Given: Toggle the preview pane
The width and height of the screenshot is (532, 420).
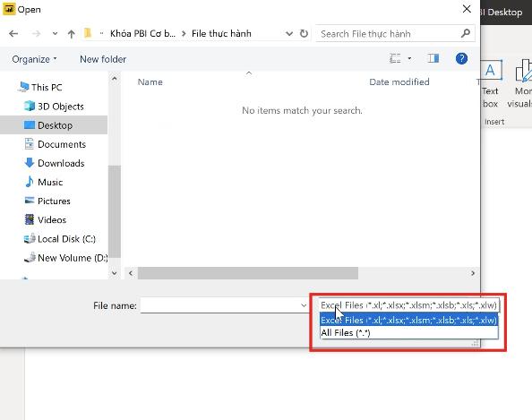Looking at the screenshot, I should [433, 58].
